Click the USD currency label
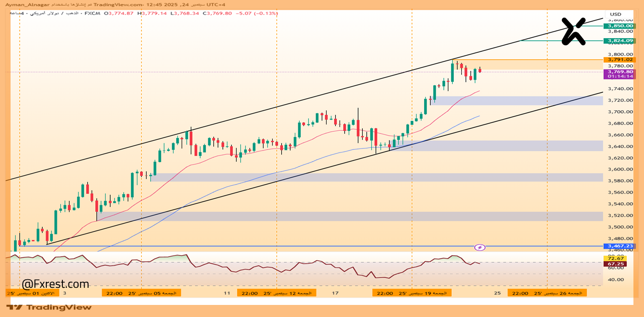 point(615,14)
